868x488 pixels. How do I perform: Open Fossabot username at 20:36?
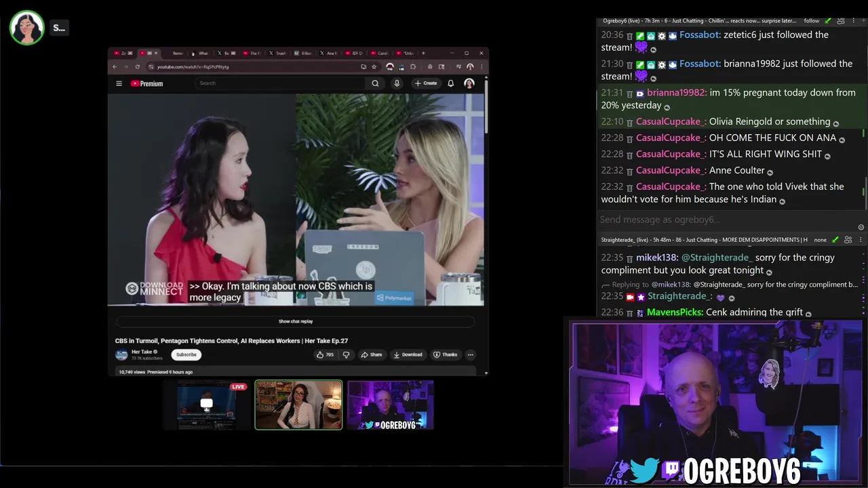[x=700, y=35]
